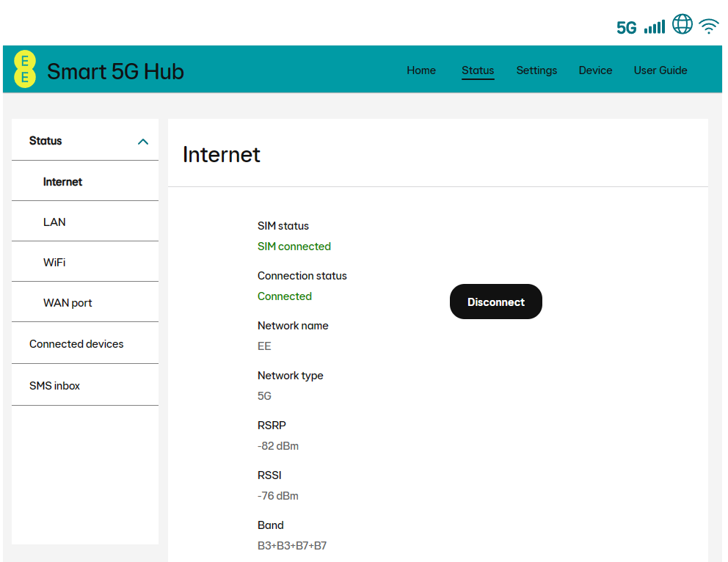Click the Network type label
Screen dimensions: 728x562
tap(291, 376)
